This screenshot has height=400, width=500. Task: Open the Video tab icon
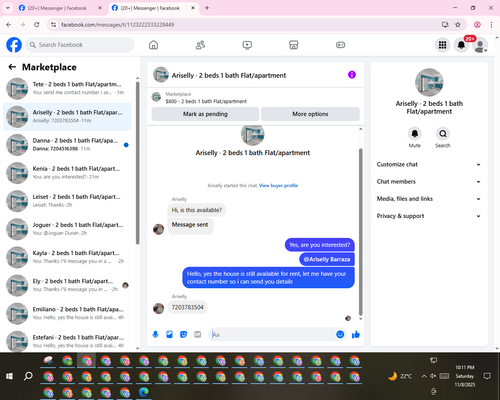247,45
